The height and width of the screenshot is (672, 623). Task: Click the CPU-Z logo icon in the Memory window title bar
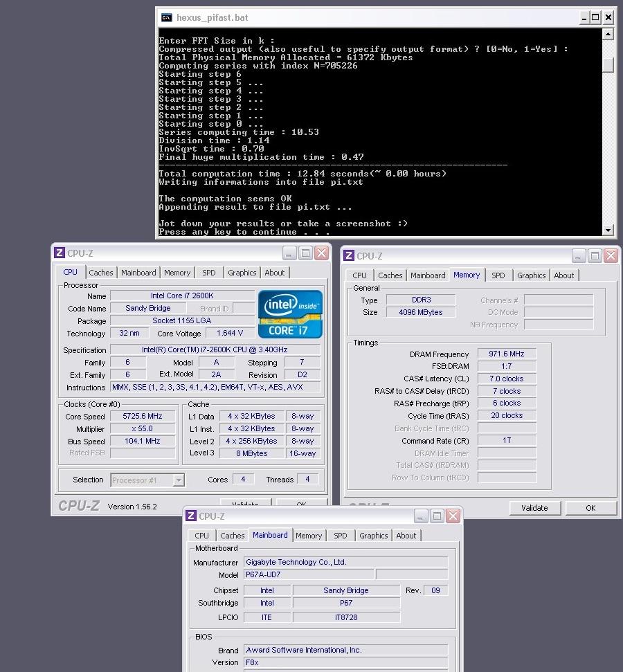(349, 255)
